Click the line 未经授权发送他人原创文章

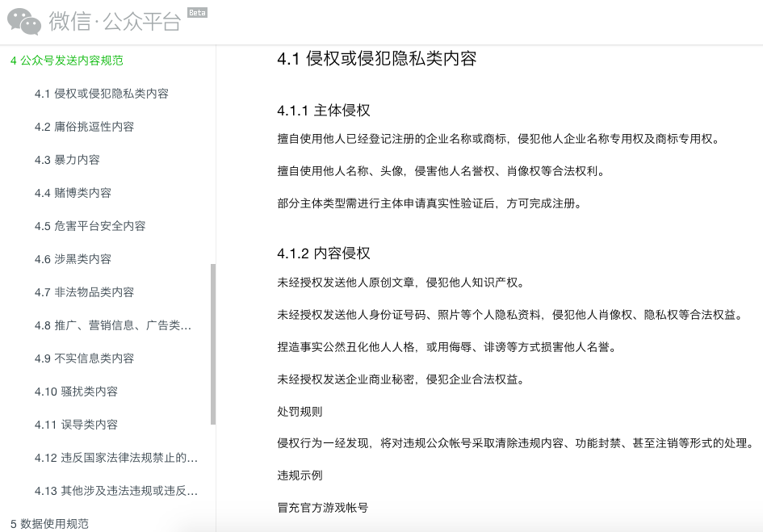[400, 283]
